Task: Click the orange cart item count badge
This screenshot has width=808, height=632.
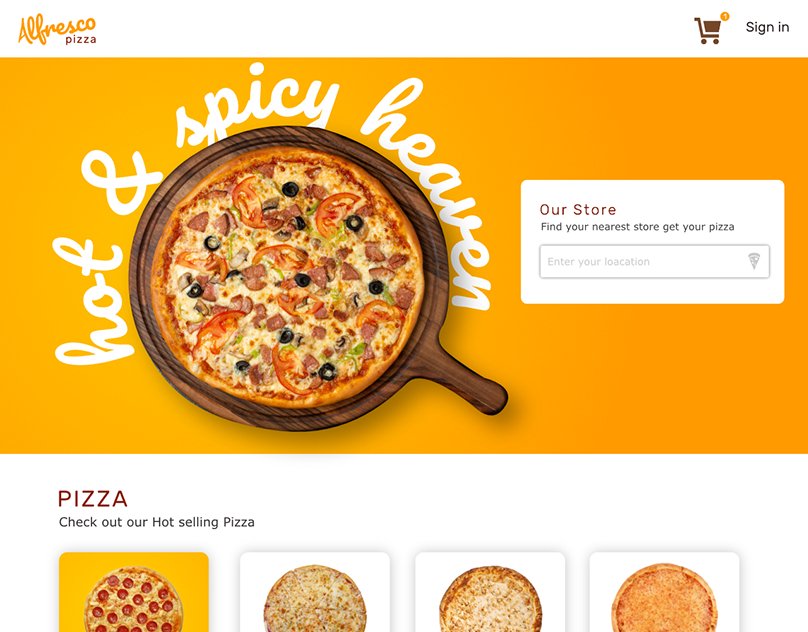Action: point(725,16)
